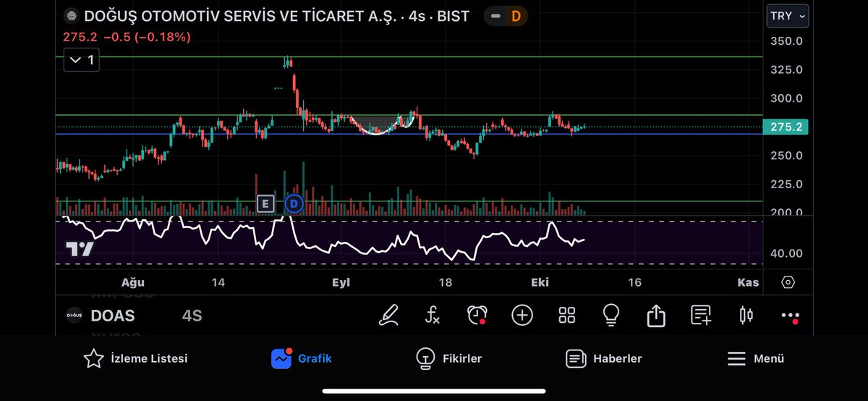The image size is (868, 401).
Task: Open the İzleme Listesi tab
Action: pyautogui.click(x=135, y=358)
